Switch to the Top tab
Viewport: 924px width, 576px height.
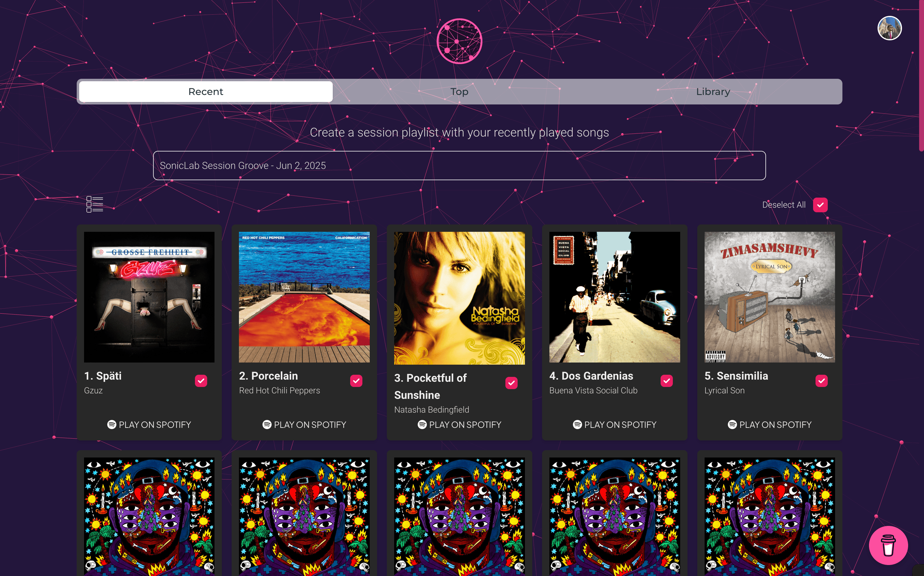coord(459,91)
